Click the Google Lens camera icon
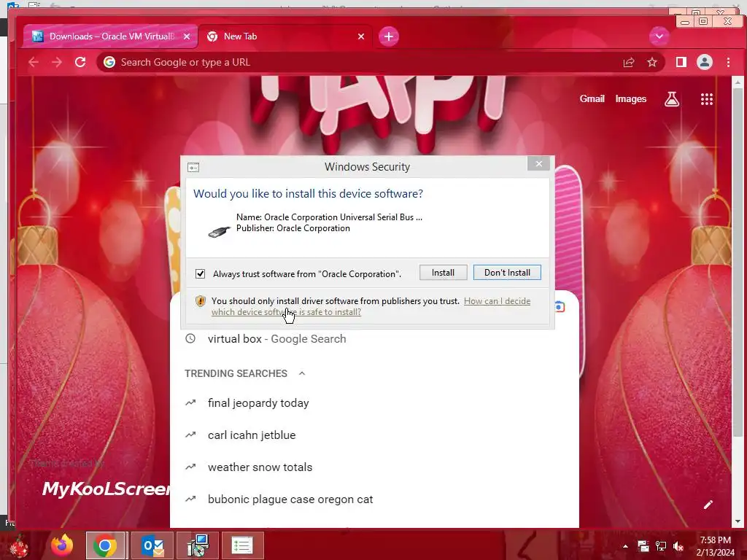 (x=560, y=307)
